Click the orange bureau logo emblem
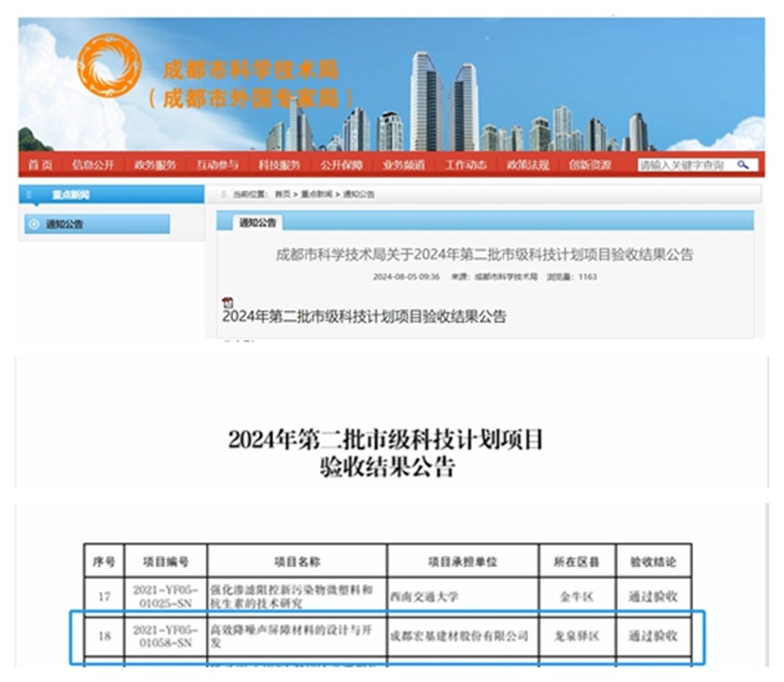The width and height of the screenshot is (784, 682). pos(109,65)
